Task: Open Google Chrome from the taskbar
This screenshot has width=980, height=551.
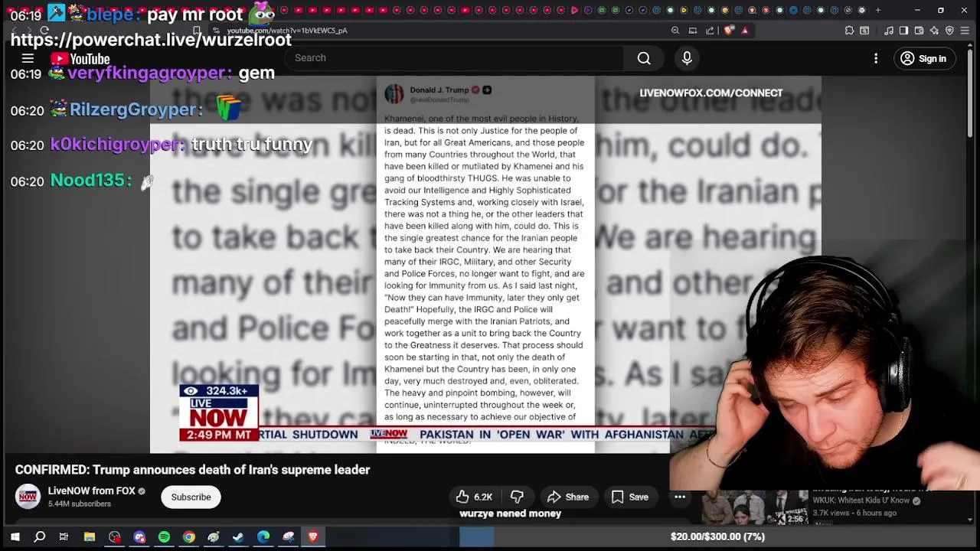Action: click(x=188, y=537)
